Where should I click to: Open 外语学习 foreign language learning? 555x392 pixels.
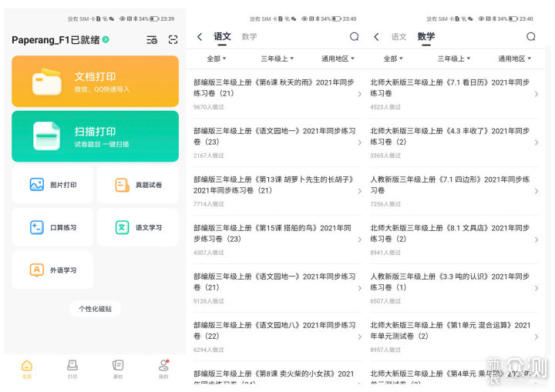click(52, 270)
